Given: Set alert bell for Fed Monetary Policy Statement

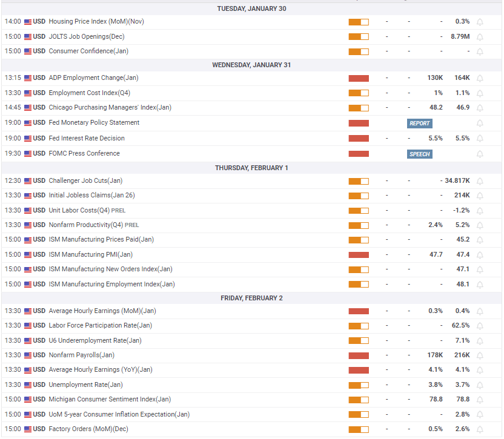Looking at the screenshot, I should point(480,123).
